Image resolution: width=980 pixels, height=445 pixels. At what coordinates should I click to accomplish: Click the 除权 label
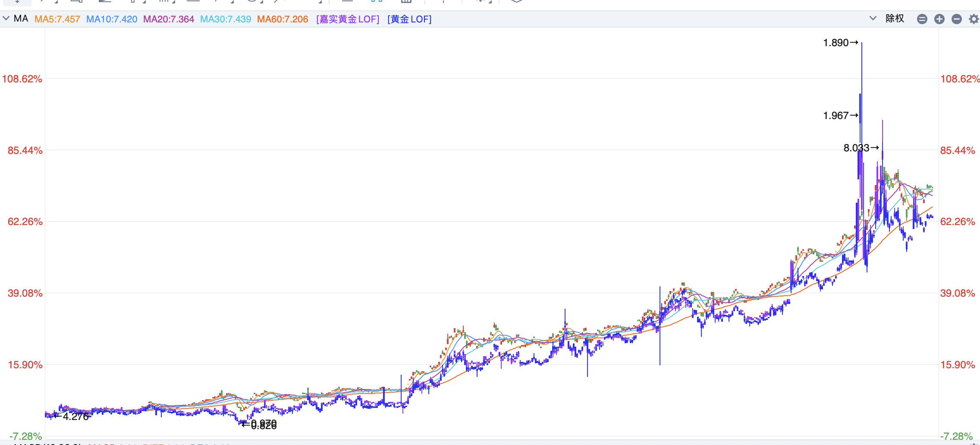895,19
